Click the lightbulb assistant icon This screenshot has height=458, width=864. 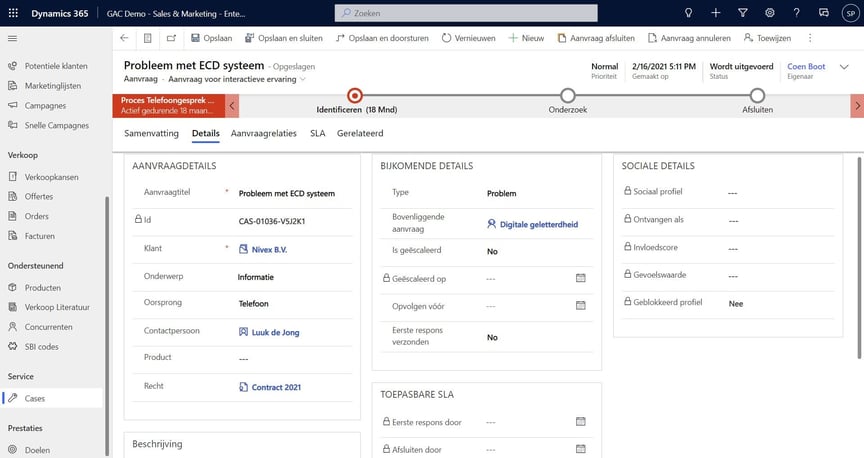click(x=688, y=13)
